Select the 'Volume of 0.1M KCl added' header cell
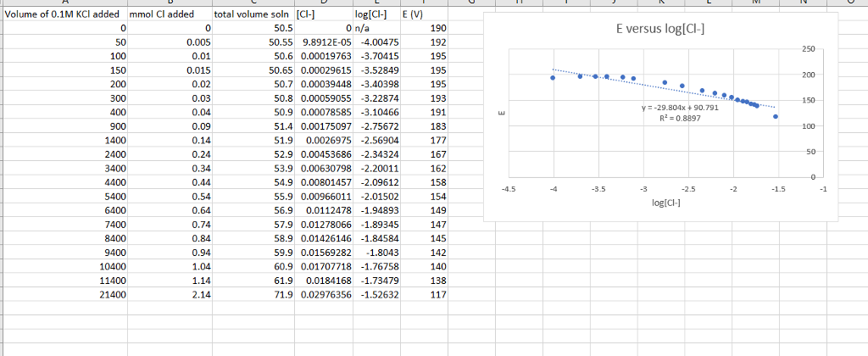 coord(64,14)
